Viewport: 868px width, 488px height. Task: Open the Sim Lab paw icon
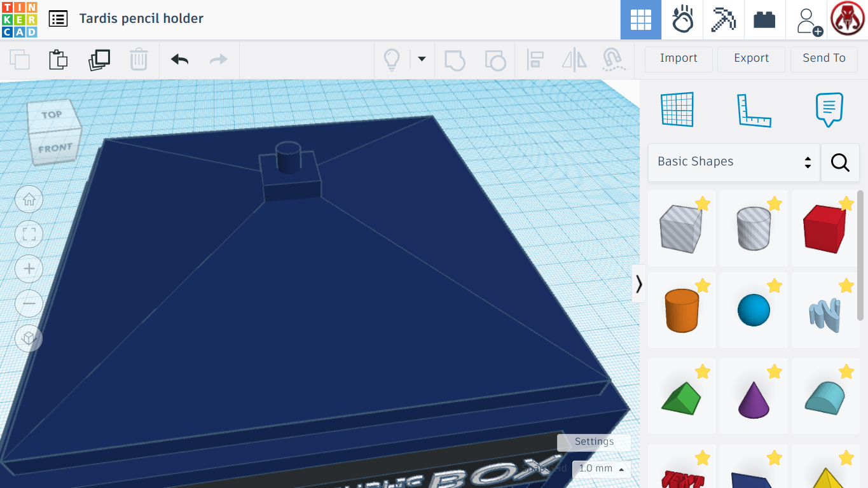pos(682,20)
